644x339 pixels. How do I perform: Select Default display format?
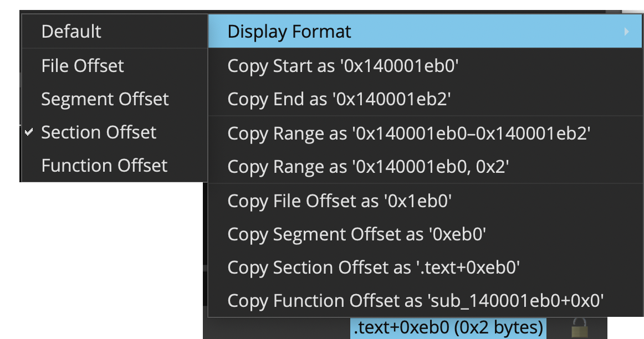coord(114,32)
